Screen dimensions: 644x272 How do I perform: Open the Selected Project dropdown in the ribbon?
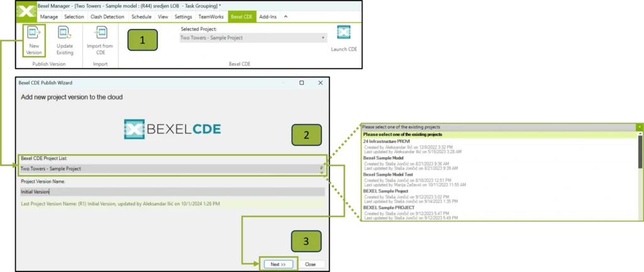coord(253,38)
